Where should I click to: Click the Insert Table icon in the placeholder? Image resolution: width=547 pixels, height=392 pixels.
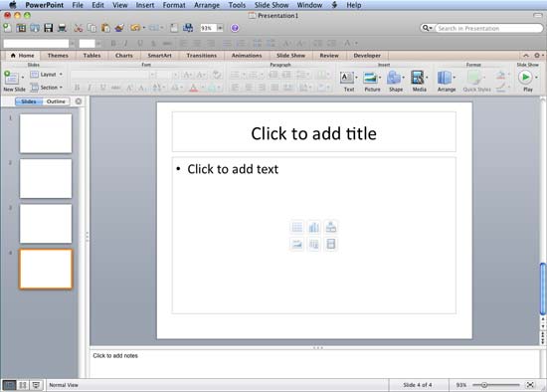click(297, 227)
